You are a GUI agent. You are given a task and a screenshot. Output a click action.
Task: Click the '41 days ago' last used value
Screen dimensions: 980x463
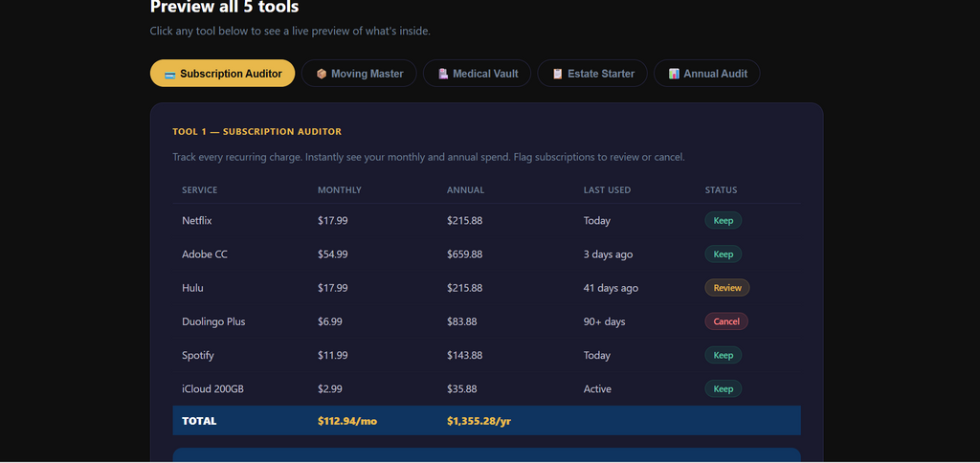tap(611, 288)
